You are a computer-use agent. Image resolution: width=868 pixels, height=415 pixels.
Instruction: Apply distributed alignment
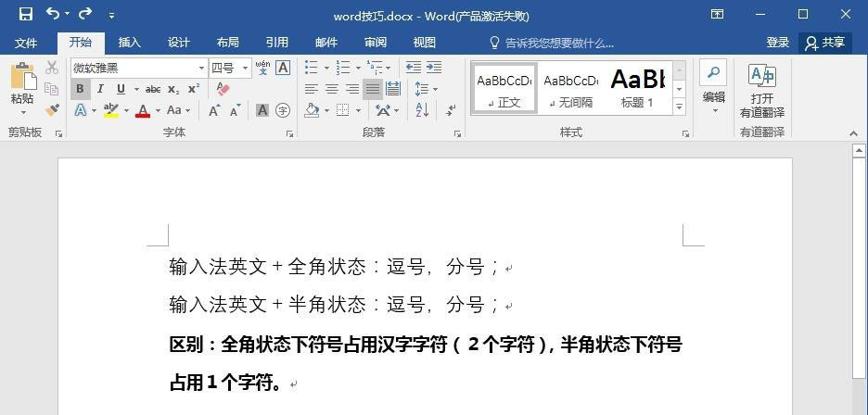pyautogui.click(x=393, y=89)
